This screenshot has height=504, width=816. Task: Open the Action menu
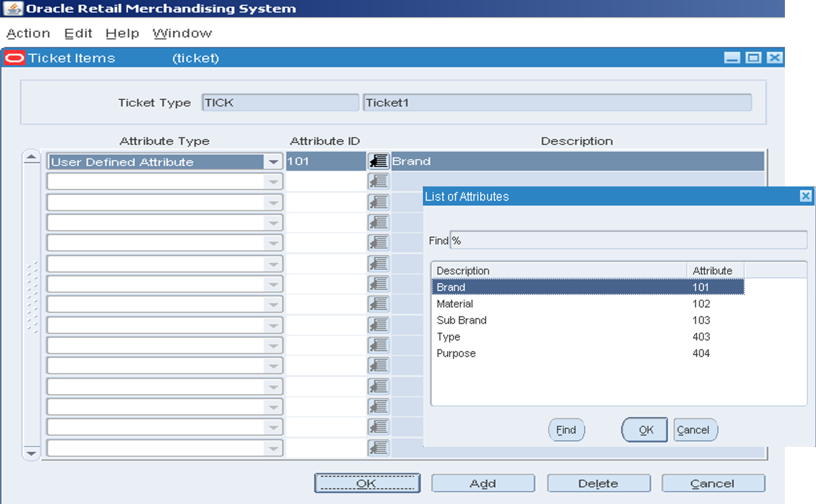click(x=28, y=33)
